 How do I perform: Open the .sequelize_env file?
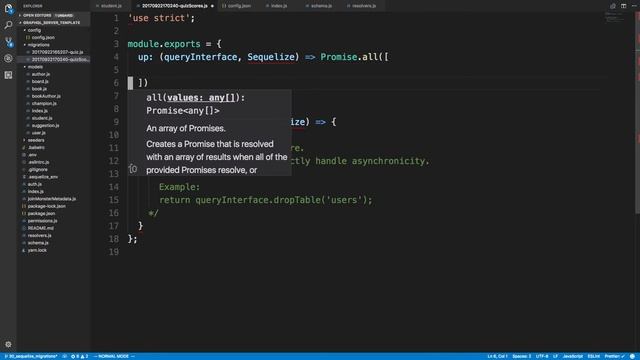pos(43,177)
